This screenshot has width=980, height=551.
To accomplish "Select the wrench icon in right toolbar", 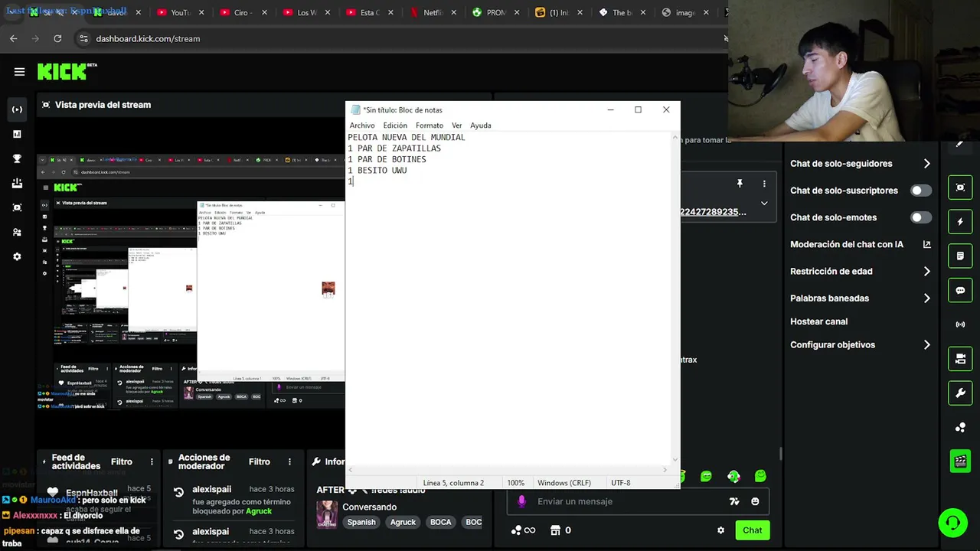I will click(960, 393).
